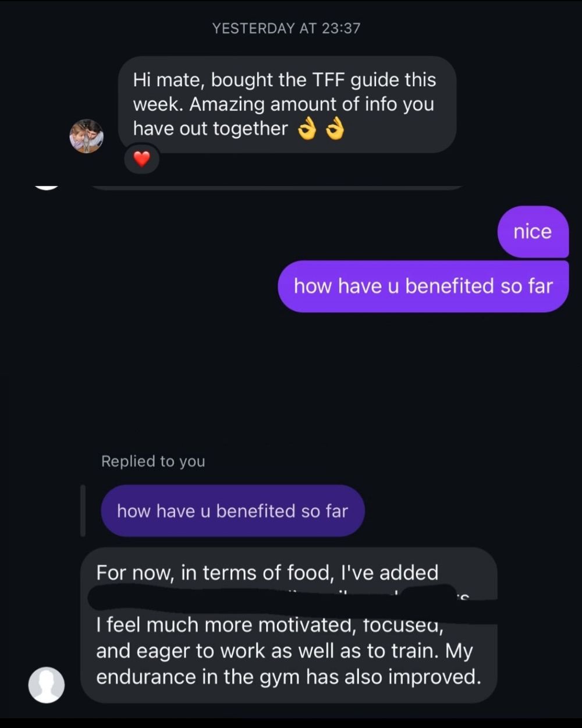Viewport: 582px width, 728px height.
Task: Open the sender's profile photo avatar
Action: coord(87,136)
